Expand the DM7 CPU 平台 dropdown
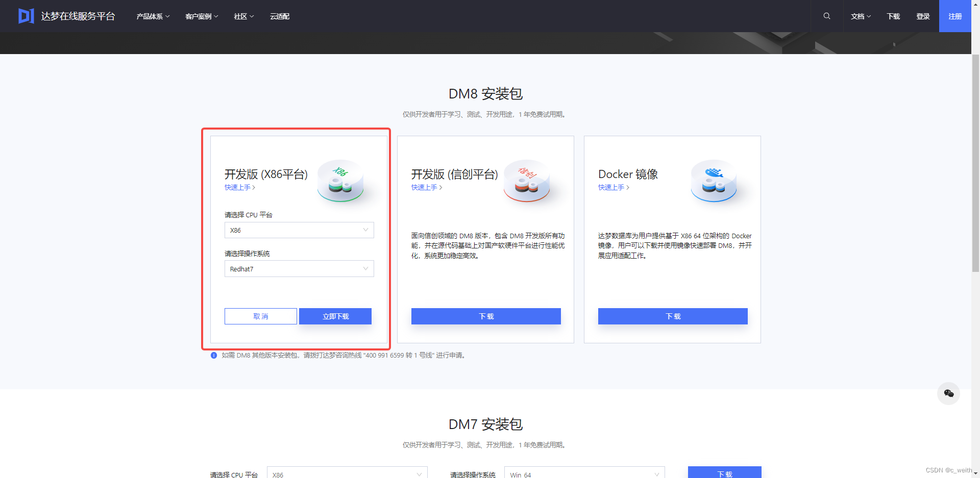The height and width of the screenshot is (478, 980). 347,474
